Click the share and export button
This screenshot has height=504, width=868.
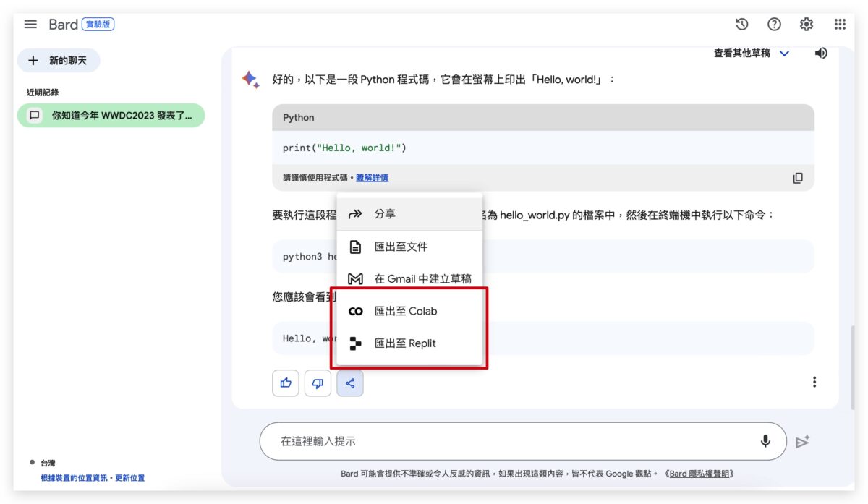[x=350, y=383]
